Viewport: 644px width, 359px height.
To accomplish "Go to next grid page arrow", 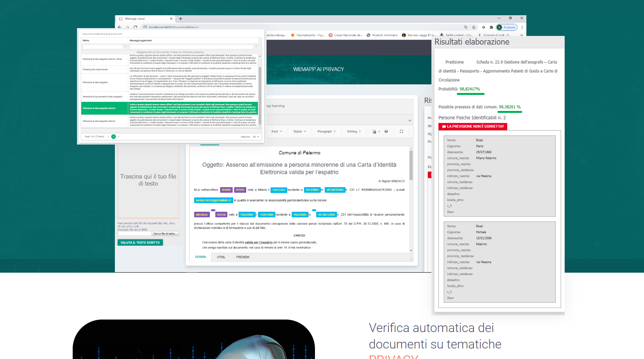I will (118, 137).
